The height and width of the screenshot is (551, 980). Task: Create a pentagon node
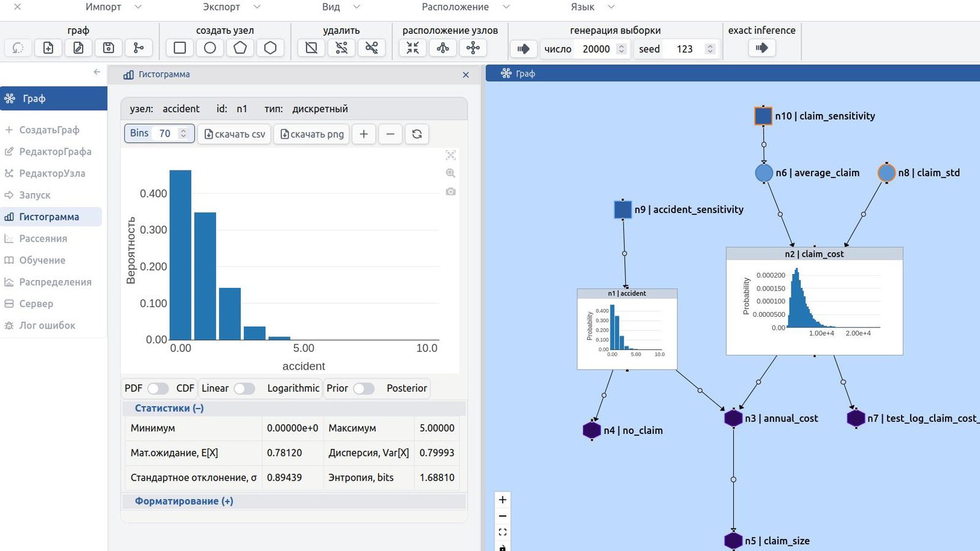coord(240,48)
